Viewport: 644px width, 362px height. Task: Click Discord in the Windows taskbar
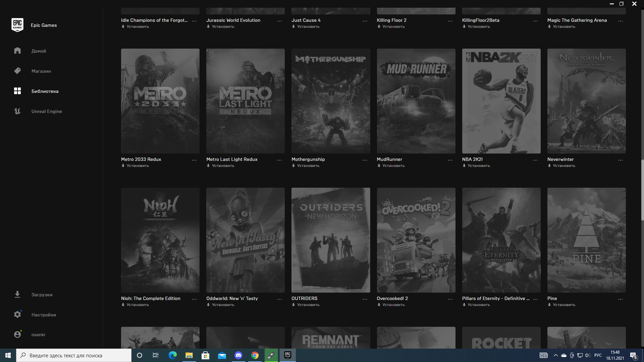coord(238,355)
